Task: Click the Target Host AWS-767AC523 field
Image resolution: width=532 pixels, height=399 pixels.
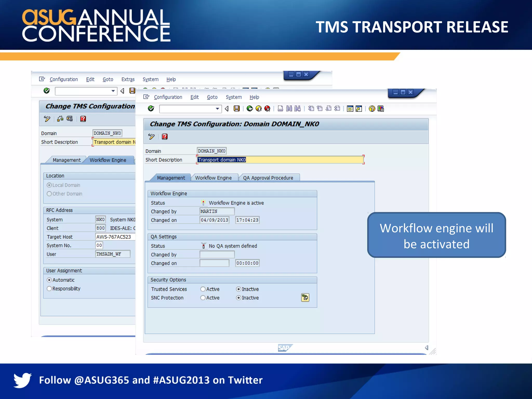Action: (x=116, y=237)
